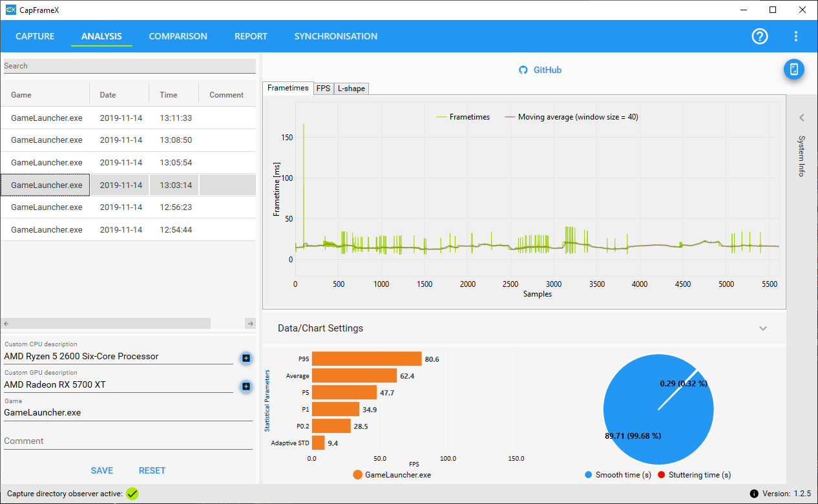Click the plus icon beside CPU description
The height and width of the screenshot is (504, 818).
pos(246,358)
